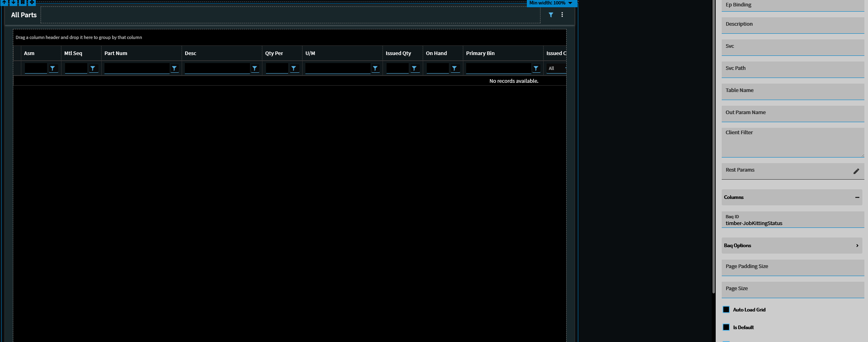
Task: Click the Table Name property field
Action: coord(793,92)
